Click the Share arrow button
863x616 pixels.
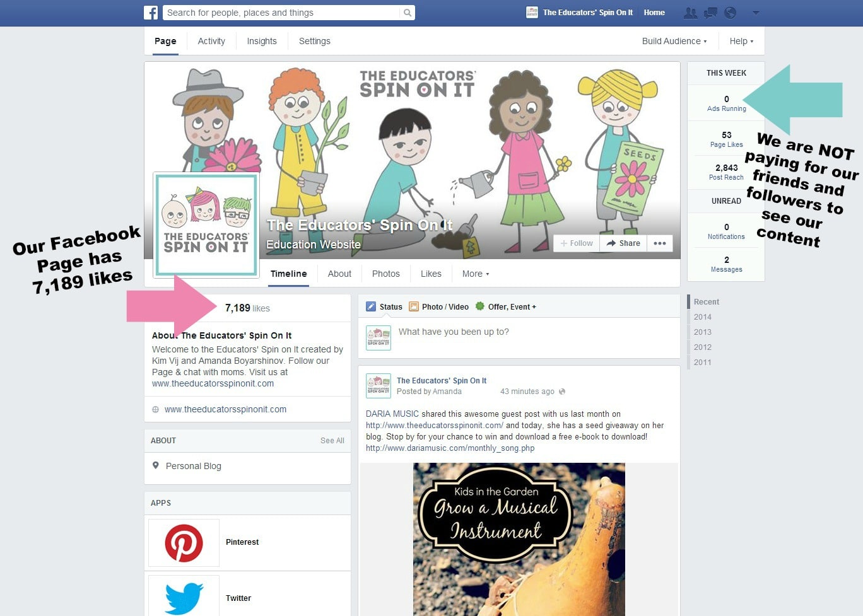coord(623,243)
